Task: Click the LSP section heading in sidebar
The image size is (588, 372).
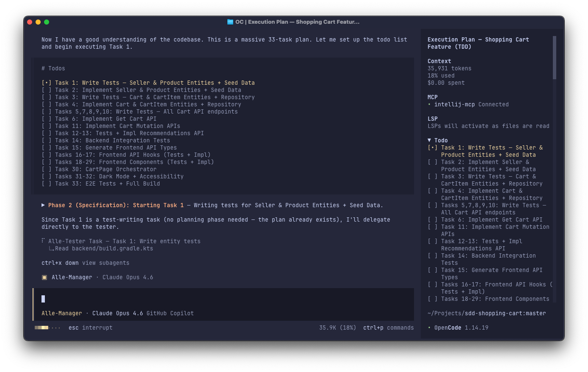Action: [x=433, y=119]
